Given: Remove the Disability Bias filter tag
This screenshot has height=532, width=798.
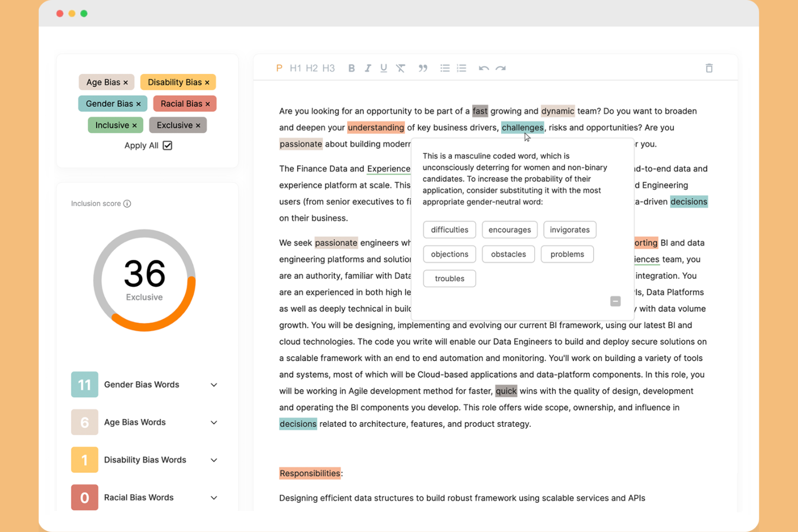Looking at the screenshot, I should (x=207, y=82).
